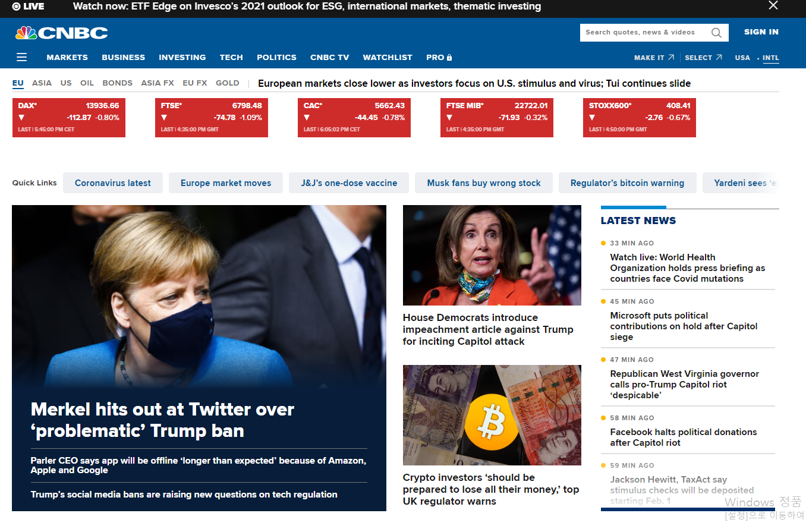Open the INVESTING menu
Screen dimensions: 806x532
tap(182, 58)
